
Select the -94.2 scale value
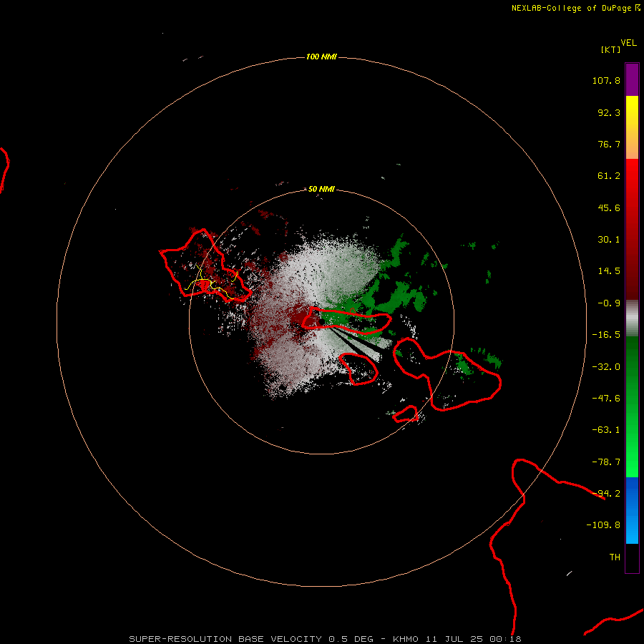(606, 494)
